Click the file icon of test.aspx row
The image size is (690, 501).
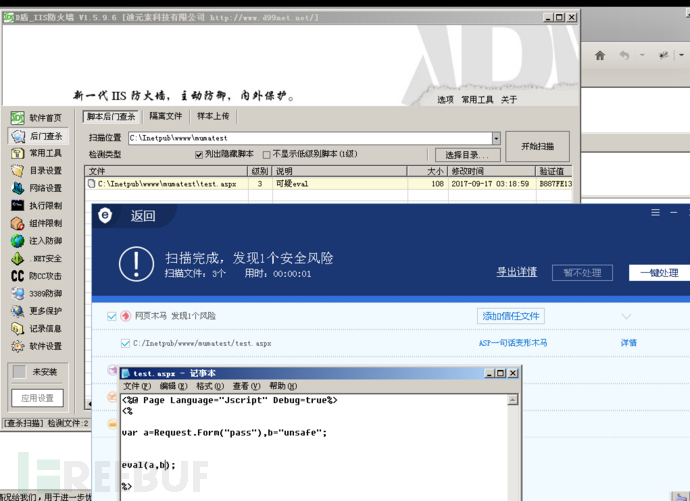click(x=91, y=183)
